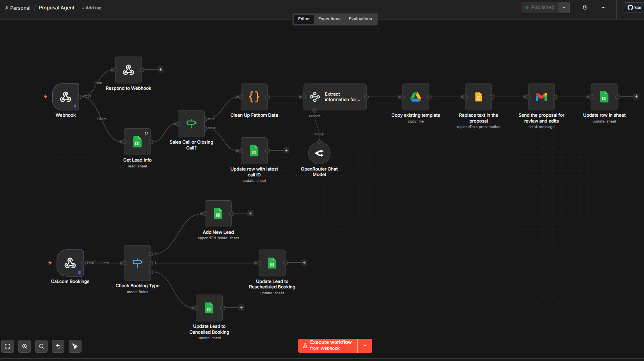The width and height of the screenshot is (644, 361).
Task: Click the Model connector under Extract information
Action: pyautogui.click(x=315, y=110)
